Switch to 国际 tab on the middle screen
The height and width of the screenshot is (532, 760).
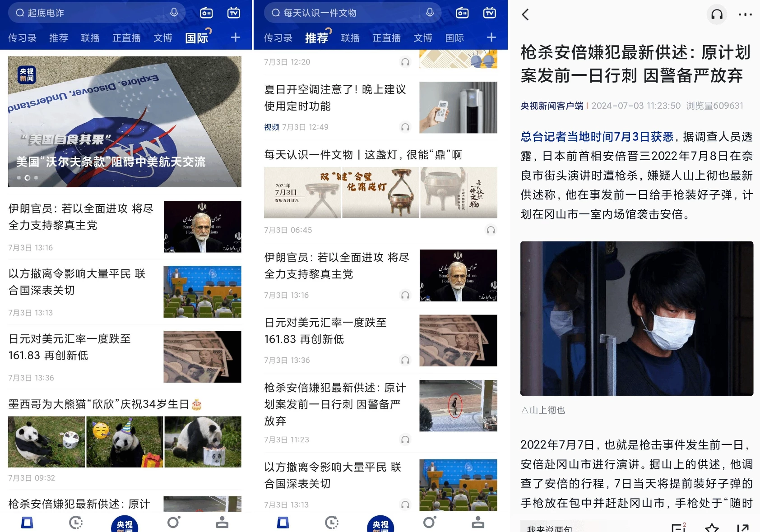454,38
